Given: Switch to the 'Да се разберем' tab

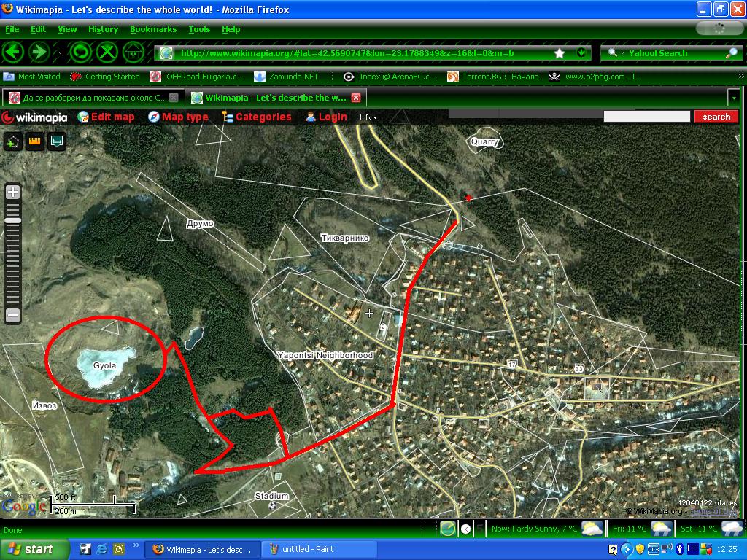Looking at the screenshot, I should 93,98.
